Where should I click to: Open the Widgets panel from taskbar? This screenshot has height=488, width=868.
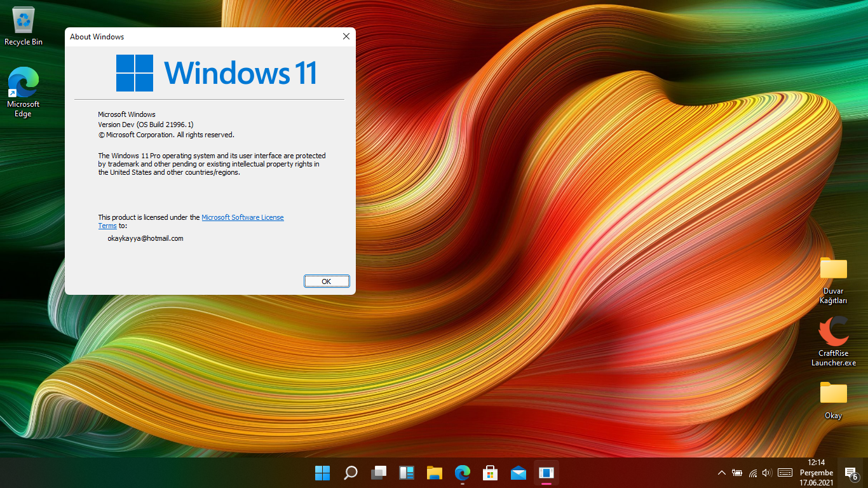(x=407, y=473)
